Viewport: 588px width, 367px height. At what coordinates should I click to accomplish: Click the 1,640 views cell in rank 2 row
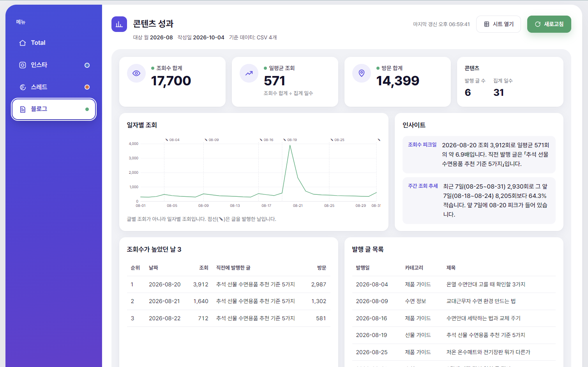[201, 301]
